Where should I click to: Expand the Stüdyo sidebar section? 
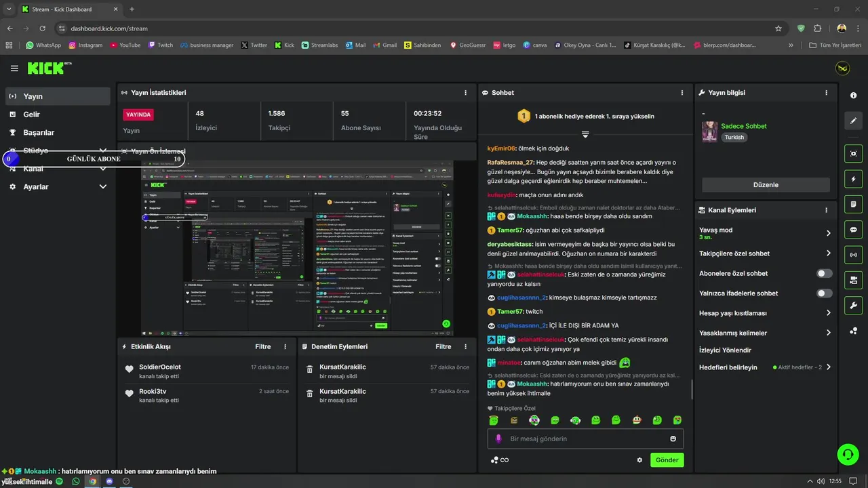point(103,150)
